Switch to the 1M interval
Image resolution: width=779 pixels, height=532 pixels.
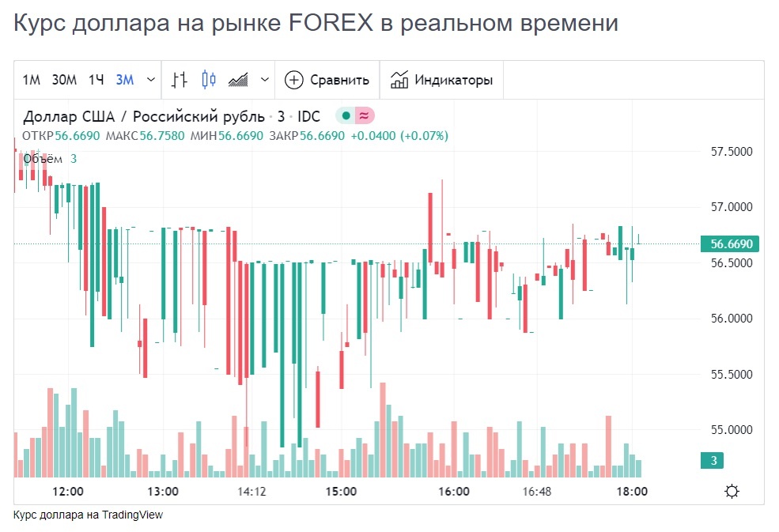pos(33,79)
